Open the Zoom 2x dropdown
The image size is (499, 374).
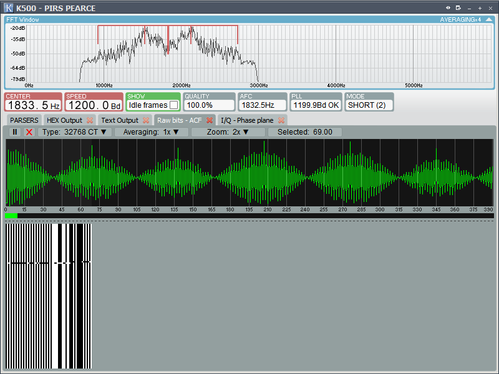pos(228,132)
